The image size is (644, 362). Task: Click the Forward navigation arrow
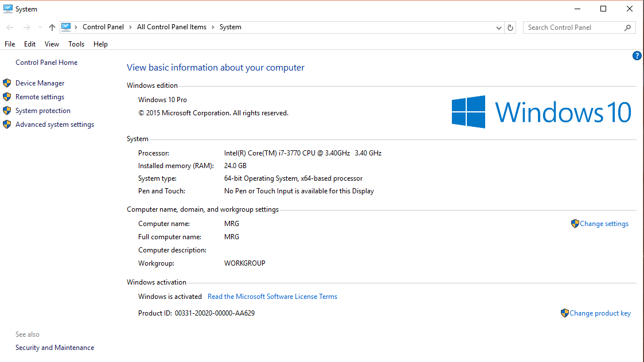pyautogui.click(x=27, y=28)
